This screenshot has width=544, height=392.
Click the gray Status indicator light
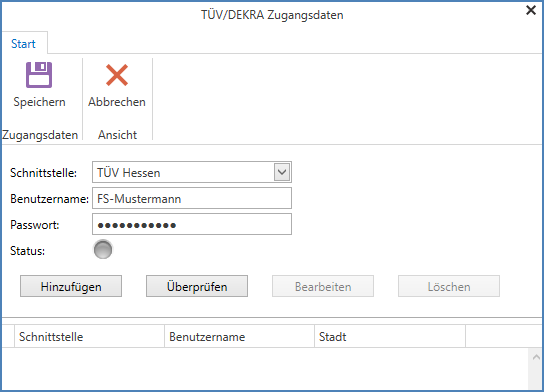(103, 249)
